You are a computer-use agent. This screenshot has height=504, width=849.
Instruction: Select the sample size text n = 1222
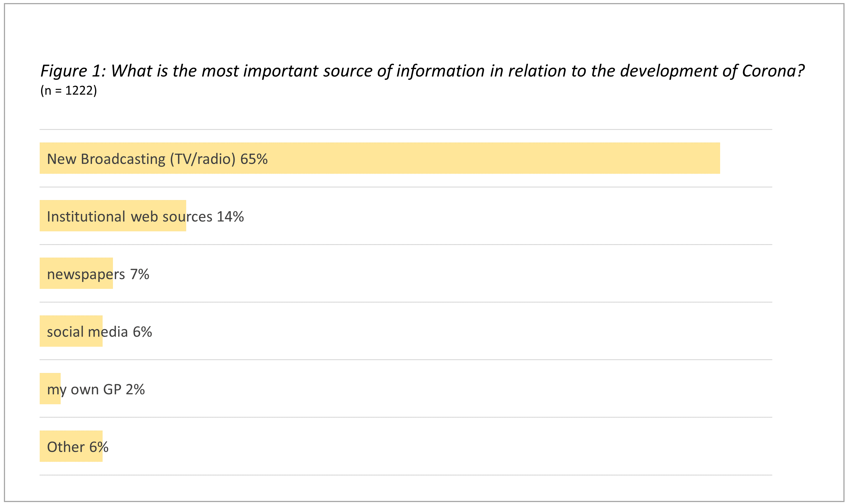click(x=68, y=91)
